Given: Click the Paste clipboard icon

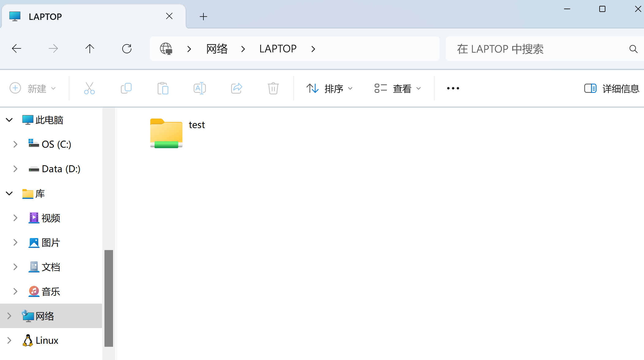Looking at the screenshot, I should 163,88.
